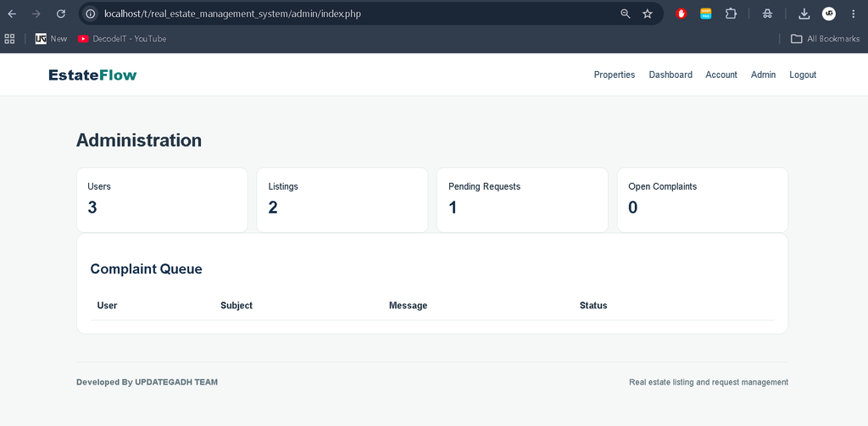This screenshot has height=426, width=868.
Task: Open the All Bookmarks folder
Action: pos(825,39)
